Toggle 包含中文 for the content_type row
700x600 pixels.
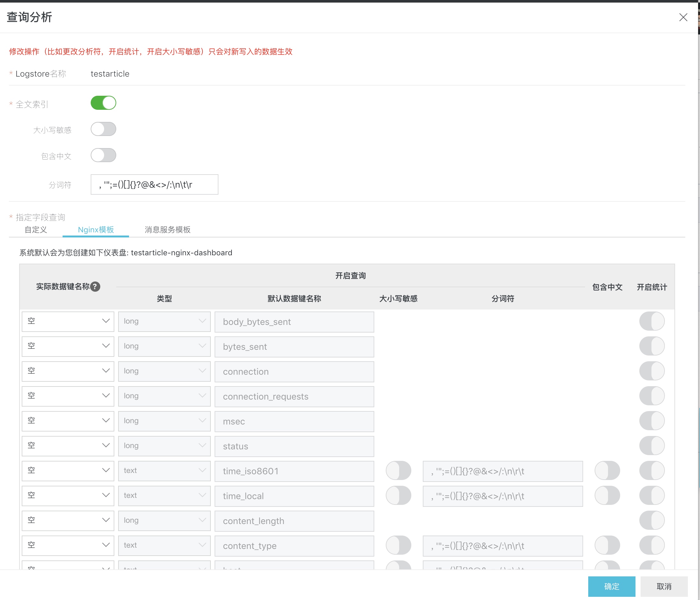tap(607, 545)
